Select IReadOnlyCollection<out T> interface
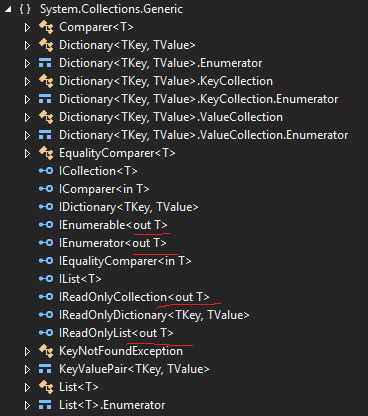368x416 pixels. 134,297
